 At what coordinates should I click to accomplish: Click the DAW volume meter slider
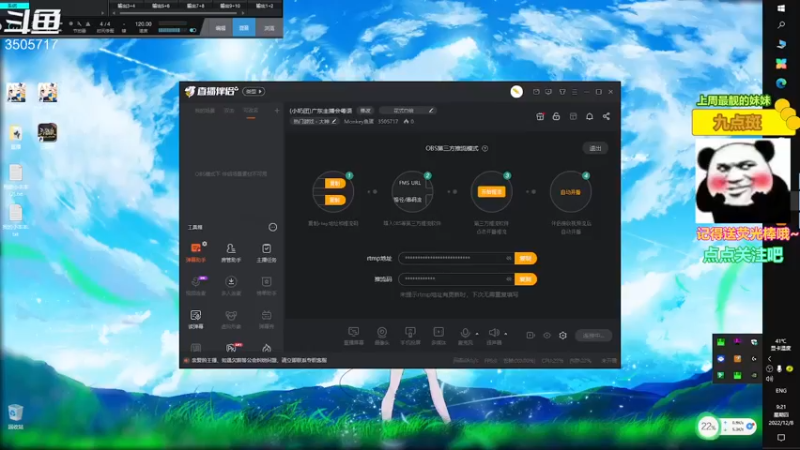click(x=172, y=30)
